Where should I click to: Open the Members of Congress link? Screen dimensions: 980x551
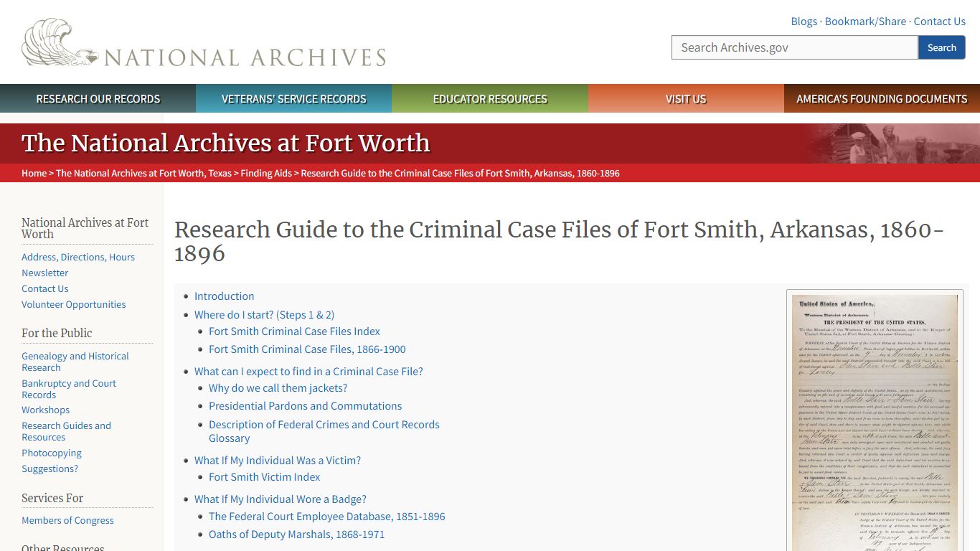tap(67, 520)
